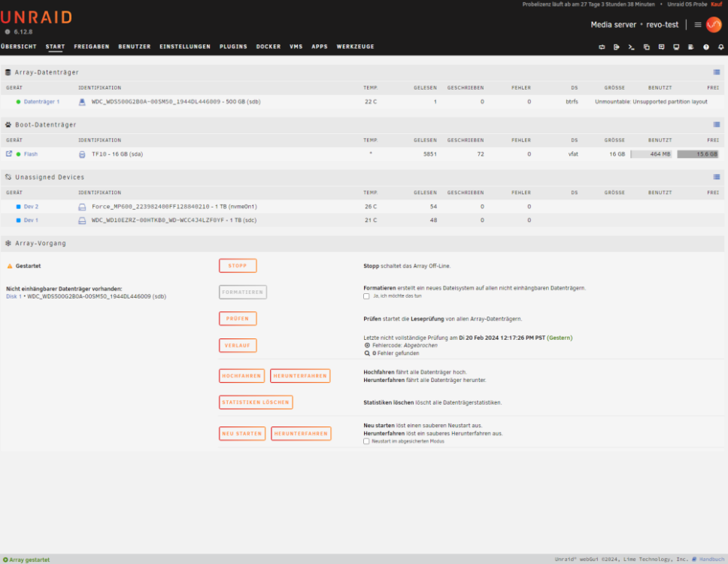The width and height of the screenshot is (728, 564).
Task: Click HERUNTERFAHREN next to NEU STARTEN
Action: click(301, 434)
